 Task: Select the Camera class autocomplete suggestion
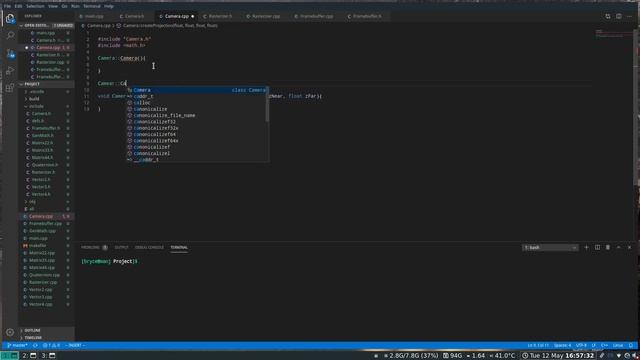[196, 90]
